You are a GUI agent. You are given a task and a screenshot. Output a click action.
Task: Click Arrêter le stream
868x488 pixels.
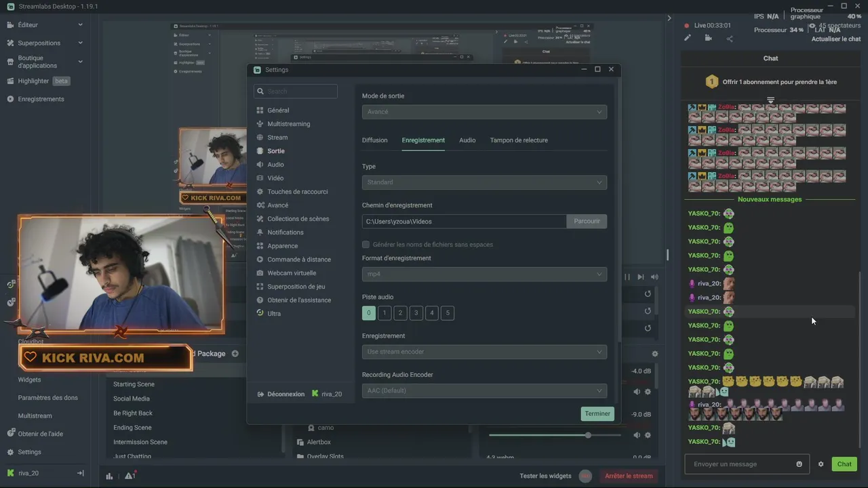(629, 476)
